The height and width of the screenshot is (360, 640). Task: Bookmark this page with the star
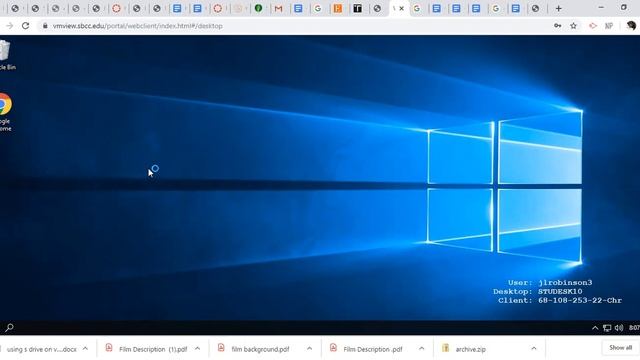pos(573,26)
